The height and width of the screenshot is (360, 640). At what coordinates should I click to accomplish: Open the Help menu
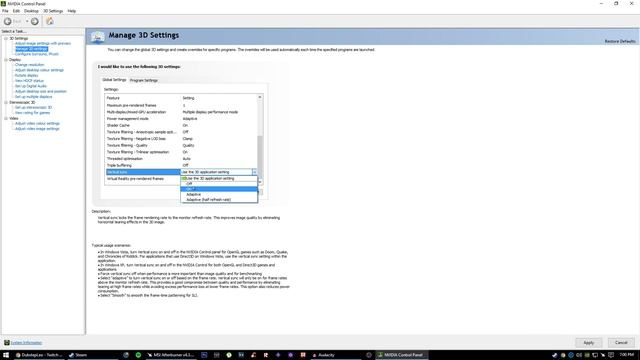(x=71, y=11)
